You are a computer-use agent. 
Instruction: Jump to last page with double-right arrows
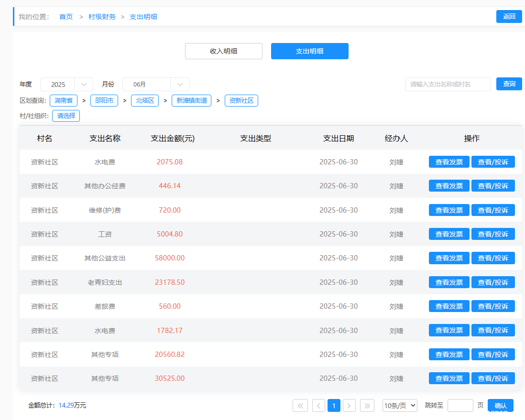coord(367,406)
